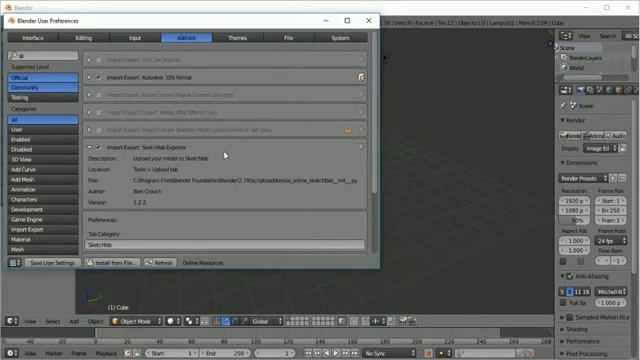Open the viewport shading selector icon
Screen dimensions: 640x360
[173, 322]
